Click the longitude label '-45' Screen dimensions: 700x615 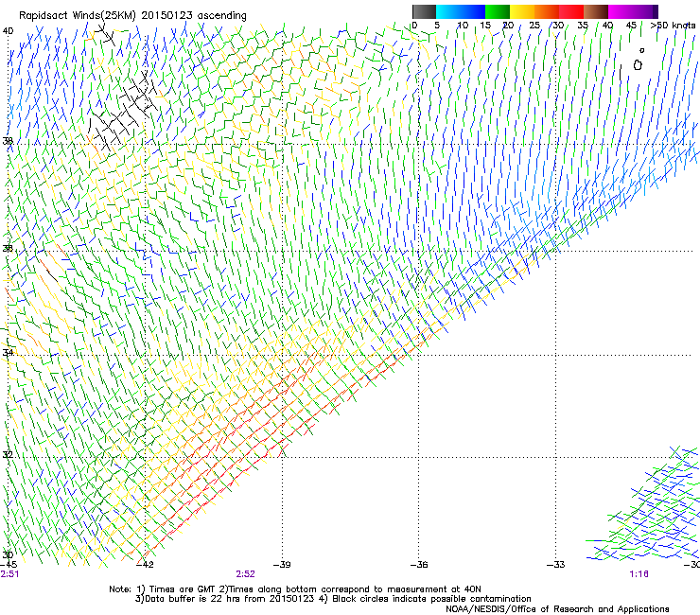[9, 565]
